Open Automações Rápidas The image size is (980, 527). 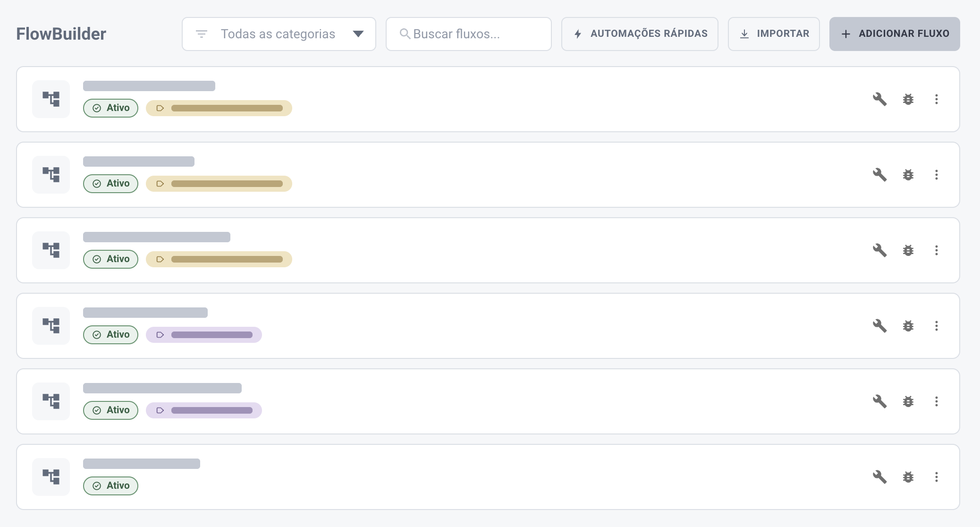click(640, 34)
